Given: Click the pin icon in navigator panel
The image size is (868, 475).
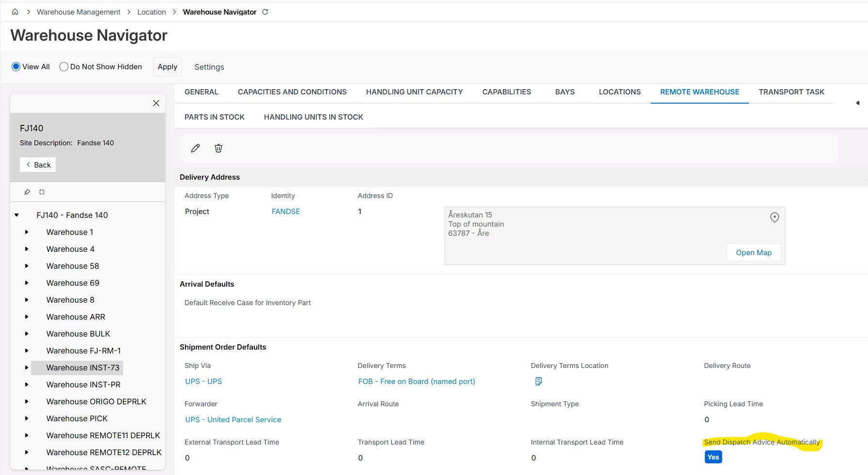Looking at the screenshot, I should click(x=27, y=192).
